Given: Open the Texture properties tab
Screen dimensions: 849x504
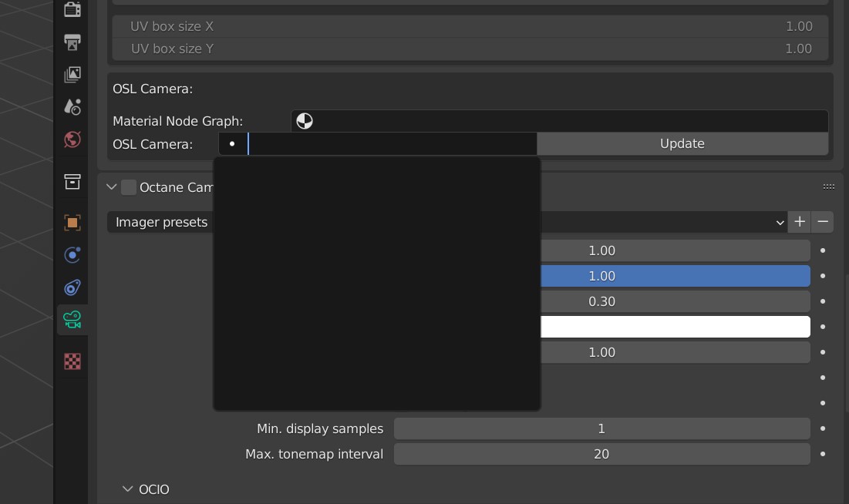Looking at the screenshot, I should (72, 361).
